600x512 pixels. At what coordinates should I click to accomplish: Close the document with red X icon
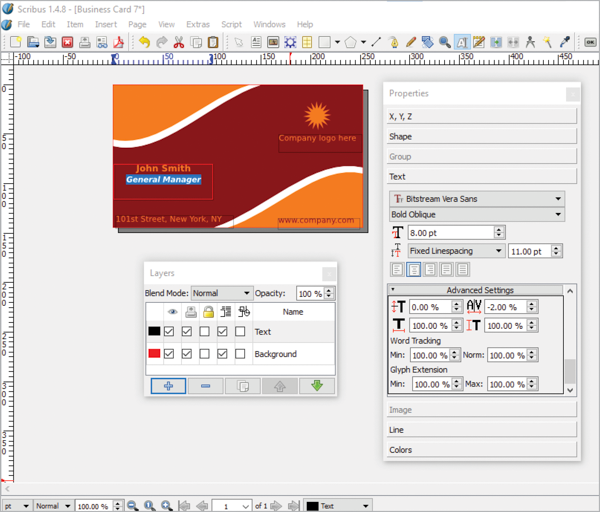[x=67, y=42]
